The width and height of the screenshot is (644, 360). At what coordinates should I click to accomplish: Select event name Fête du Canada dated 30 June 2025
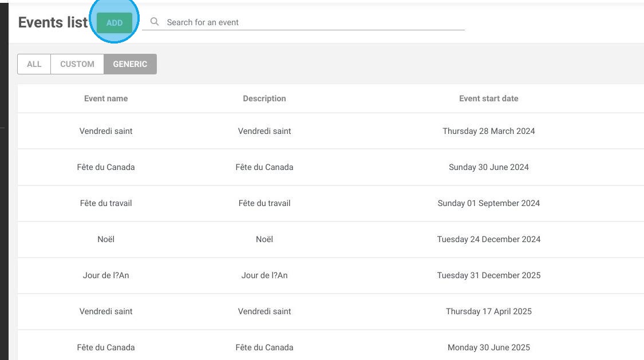click(x=106, y=347)
